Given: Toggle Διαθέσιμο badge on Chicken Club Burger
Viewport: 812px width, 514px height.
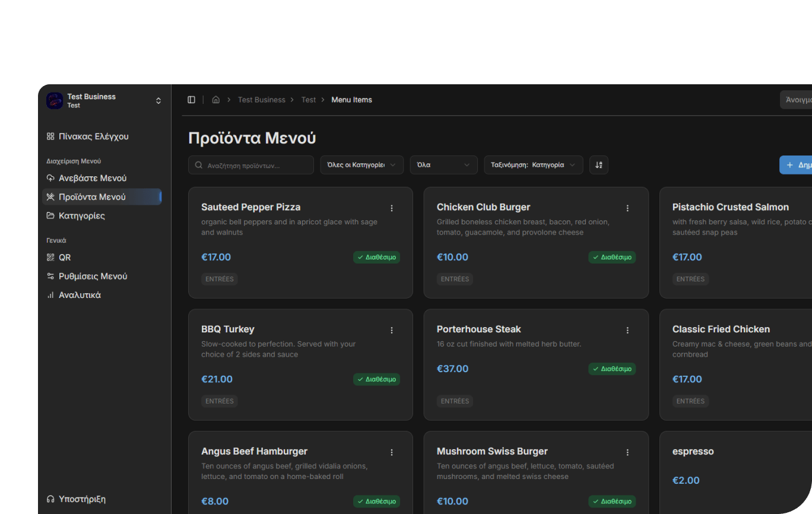Looking at the screenshot, I should [x=612, y=258].
